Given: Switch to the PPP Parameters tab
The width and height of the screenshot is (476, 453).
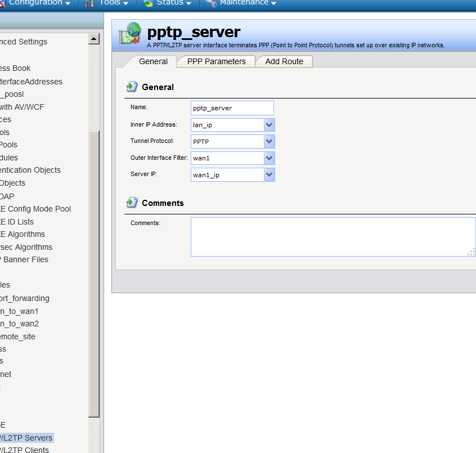Looking at the screenshot, I should click(x=216, y=61).
